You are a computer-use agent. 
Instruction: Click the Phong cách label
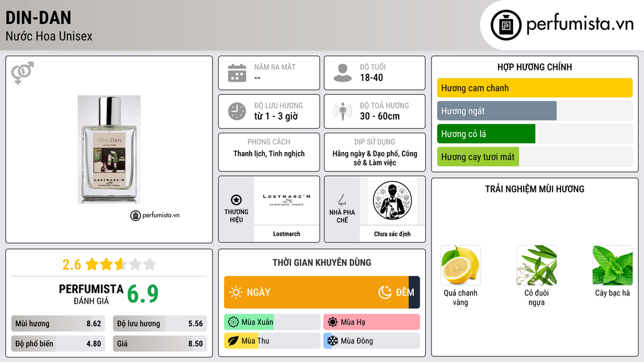(269, 141)
